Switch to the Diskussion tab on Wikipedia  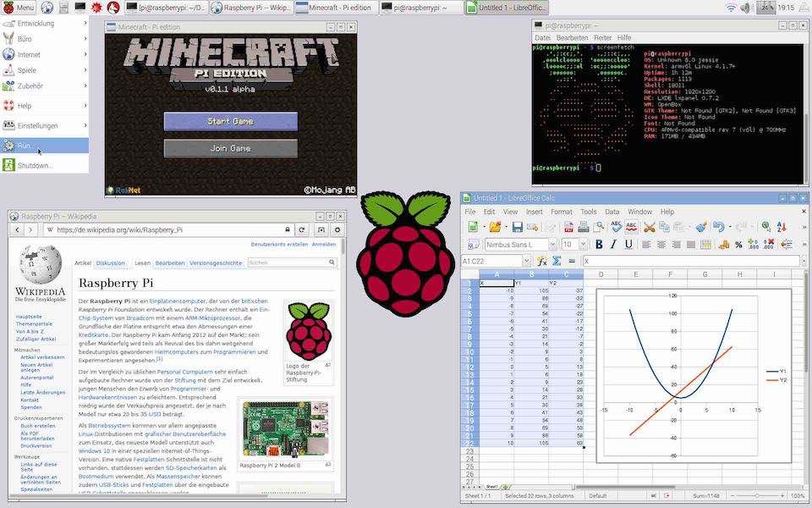pos(112,262)
